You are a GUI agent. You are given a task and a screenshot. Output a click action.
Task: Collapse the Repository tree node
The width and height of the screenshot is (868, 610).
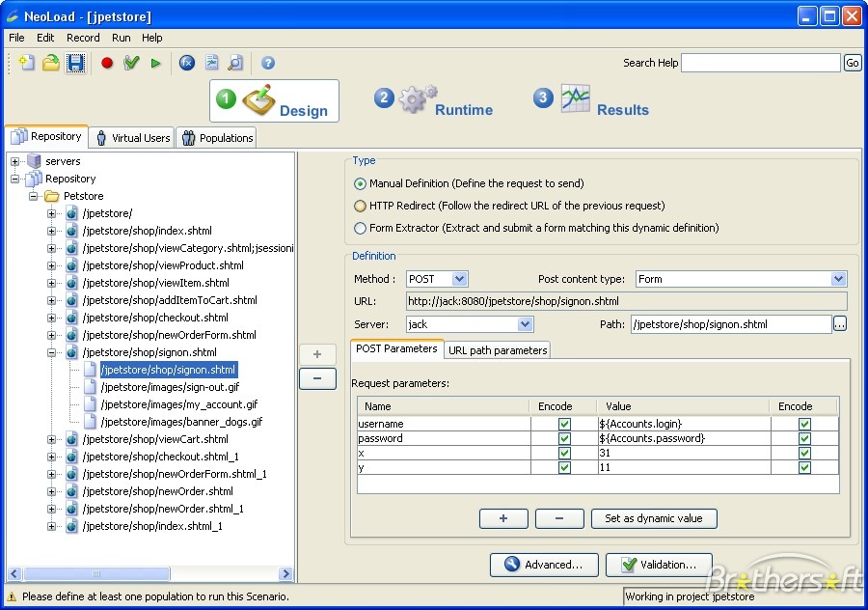tap(14, 179)
